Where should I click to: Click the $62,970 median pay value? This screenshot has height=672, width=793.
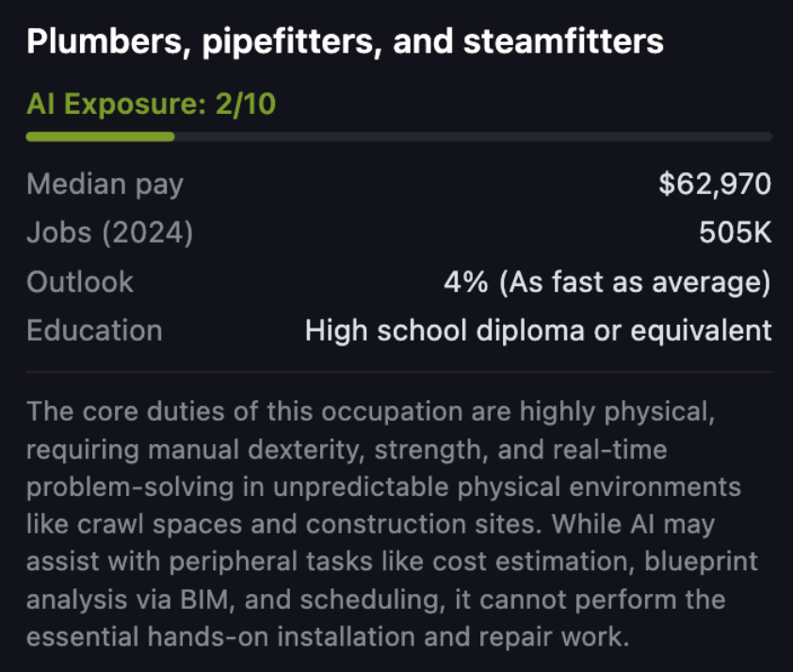[715, 184]
